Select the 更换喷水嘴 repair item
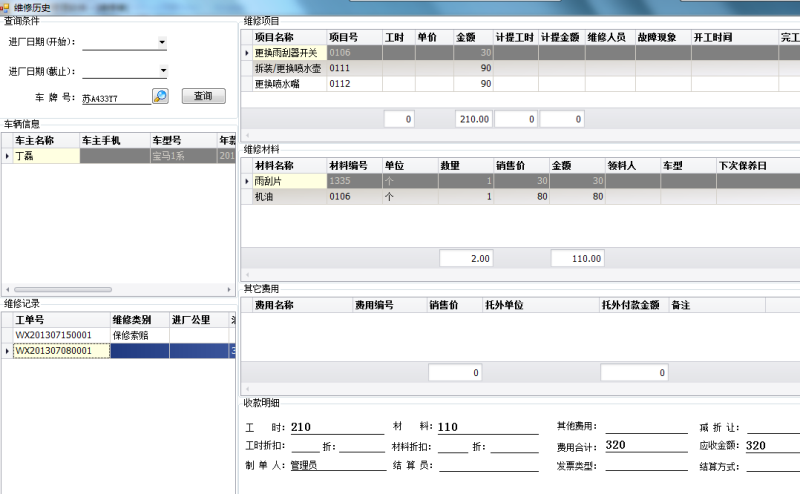The width and height of the screenshot is (800, 494). pyautogui.click(x=289, y=84)
